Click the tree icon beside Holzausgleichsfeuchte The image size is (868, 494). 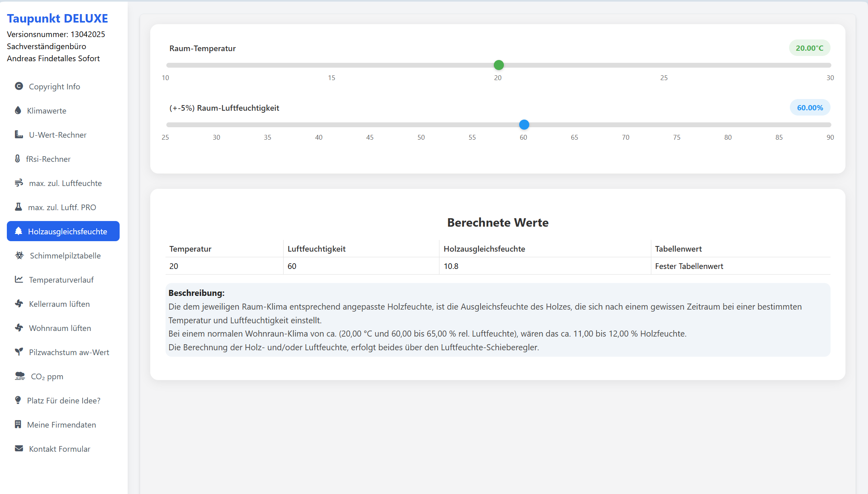(x=19, y=231)
